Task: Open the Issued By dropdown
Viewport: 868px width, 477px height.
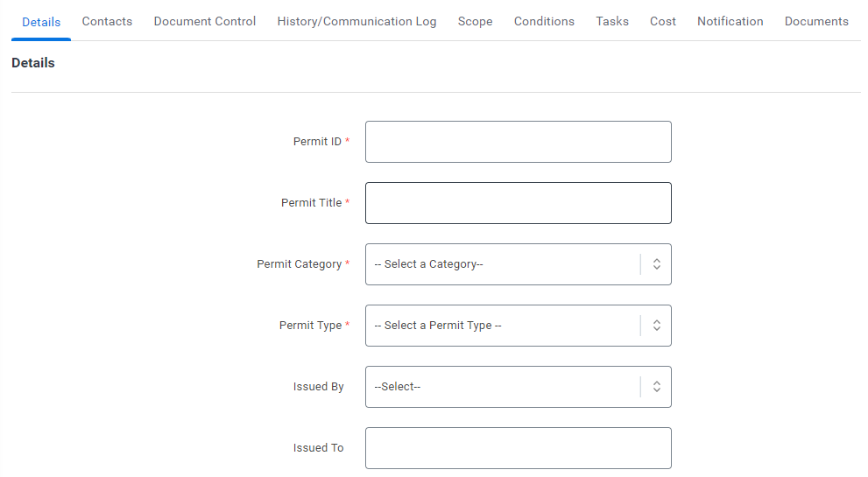Action: click(x=519, y=387)
